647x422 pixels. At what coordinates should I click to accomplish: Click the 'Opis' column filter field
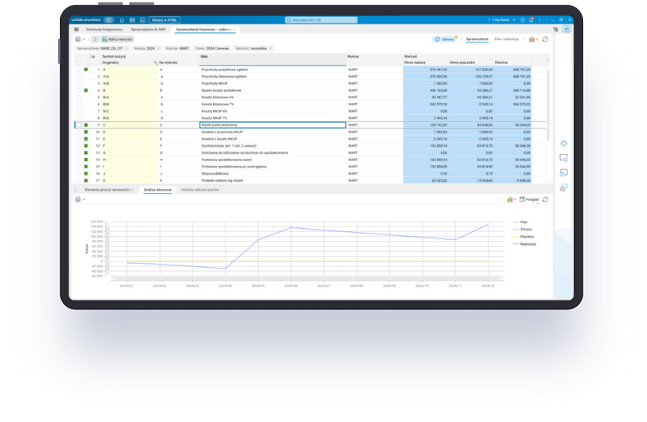(272, 63)
